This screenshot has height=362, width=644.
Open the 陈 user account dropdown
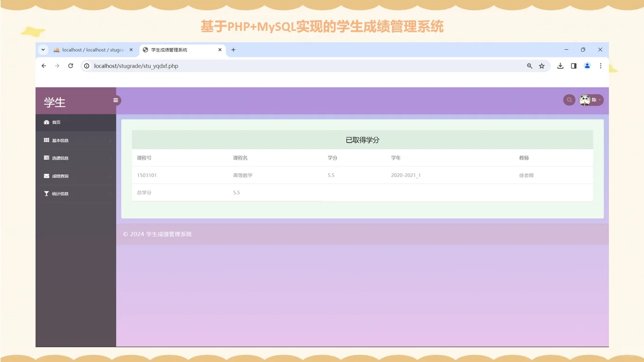tap(594, 100)
